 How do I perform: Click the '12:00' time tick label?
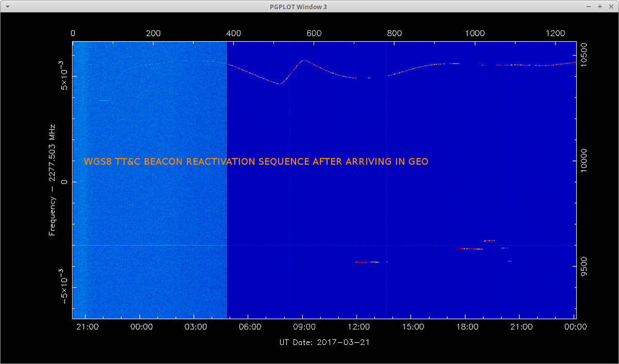tap(359, 326)
